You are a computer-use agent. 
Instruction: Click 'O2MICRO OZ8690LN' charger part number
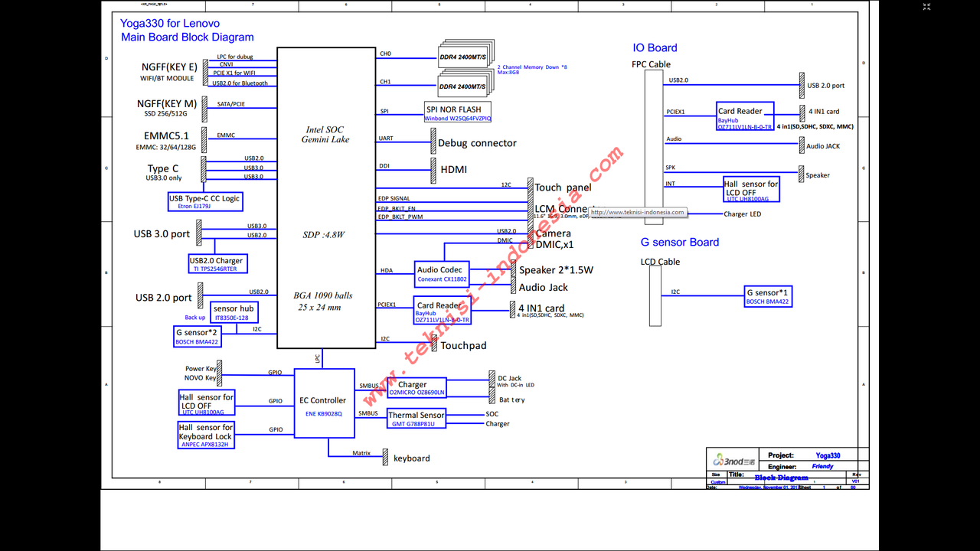(416, 393)
